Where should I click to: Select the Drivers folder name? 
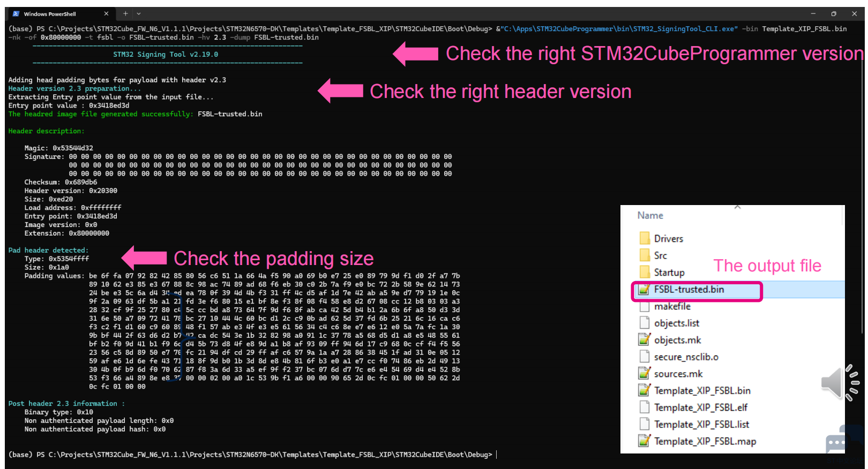pyautogui.click(x=668, y=239)
